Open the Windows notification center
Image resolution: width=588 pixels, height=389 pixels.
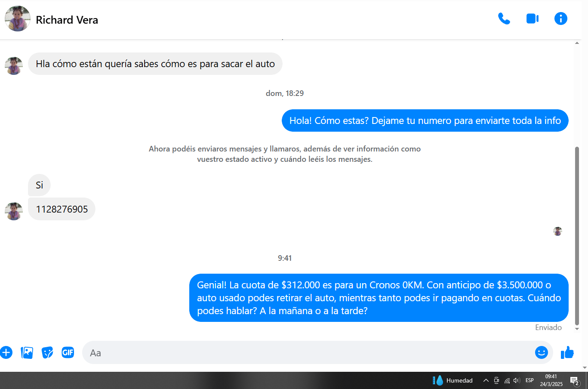click(575, 381)
